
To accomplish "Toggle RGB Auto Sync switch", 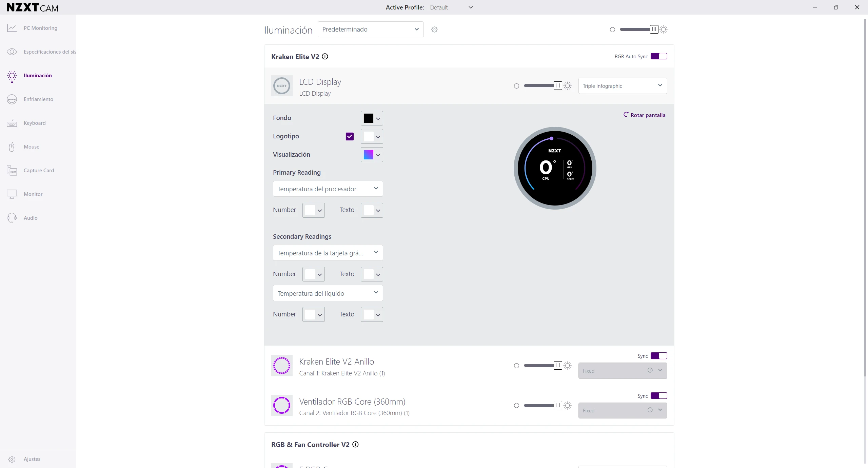I will (x=659, y=56).
